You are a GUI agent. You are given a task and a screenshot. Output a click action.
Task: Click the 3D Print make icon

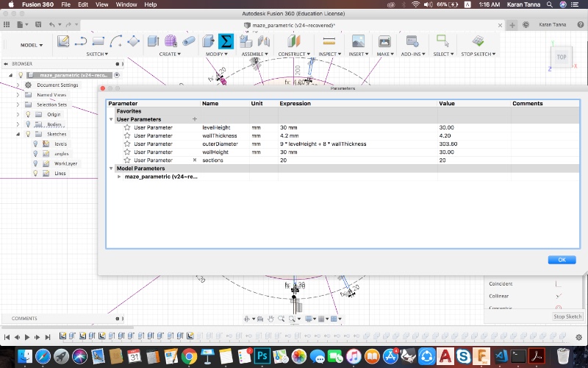point(384,41)
